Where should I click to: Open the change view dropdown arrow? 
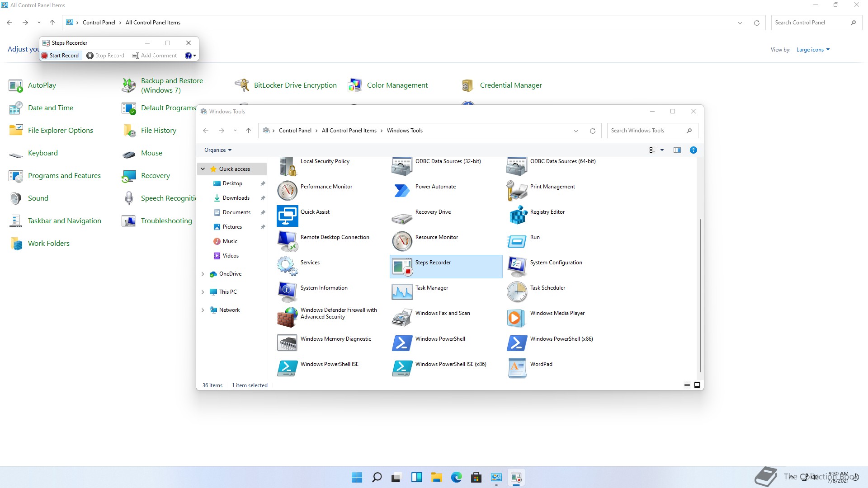[x=662, y=150]
